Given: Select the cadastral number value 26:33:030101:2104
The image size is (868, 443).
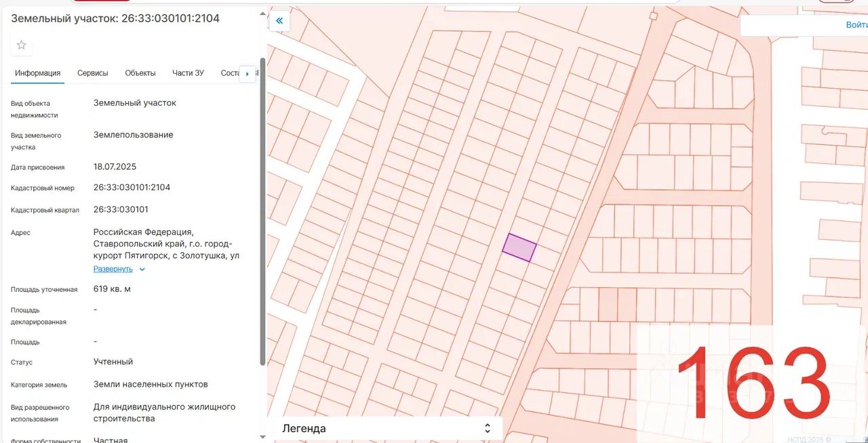Looking at the screenshot, I should (x=132, y=188).
